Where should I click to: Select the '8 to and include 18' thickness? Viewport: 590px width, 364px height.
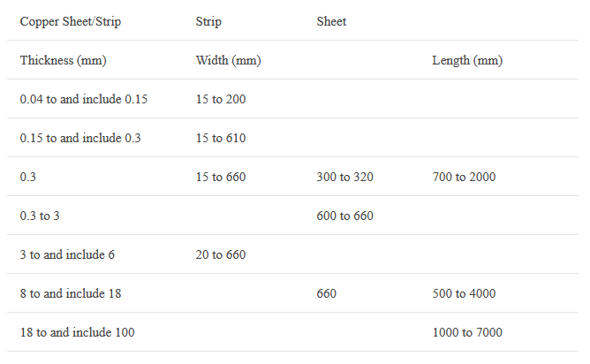[x=71, y=293]
